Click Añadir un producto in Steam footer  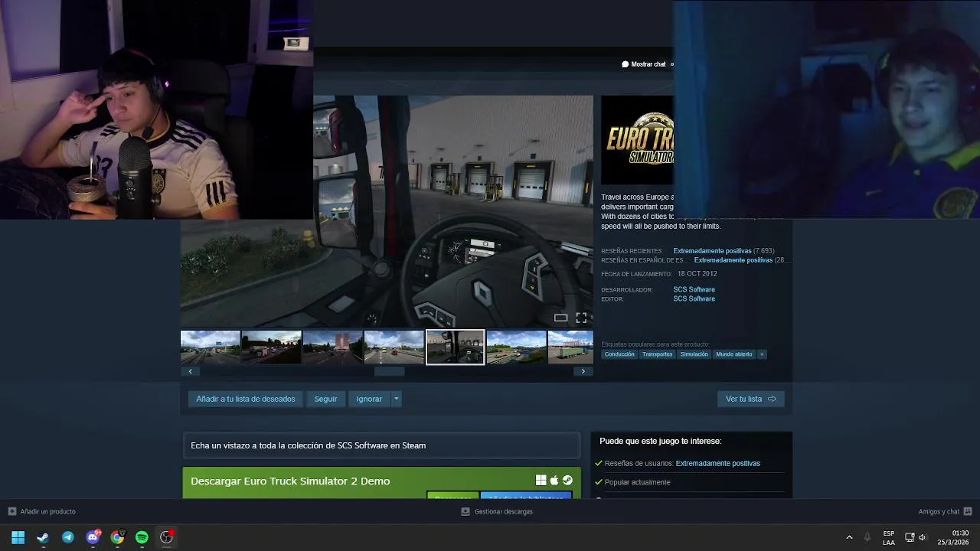[x=42, y=511]
